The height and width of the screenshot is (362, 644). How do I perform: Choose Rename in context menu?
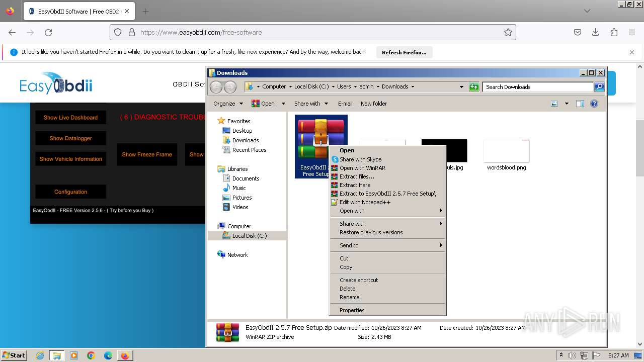[387, 297]
